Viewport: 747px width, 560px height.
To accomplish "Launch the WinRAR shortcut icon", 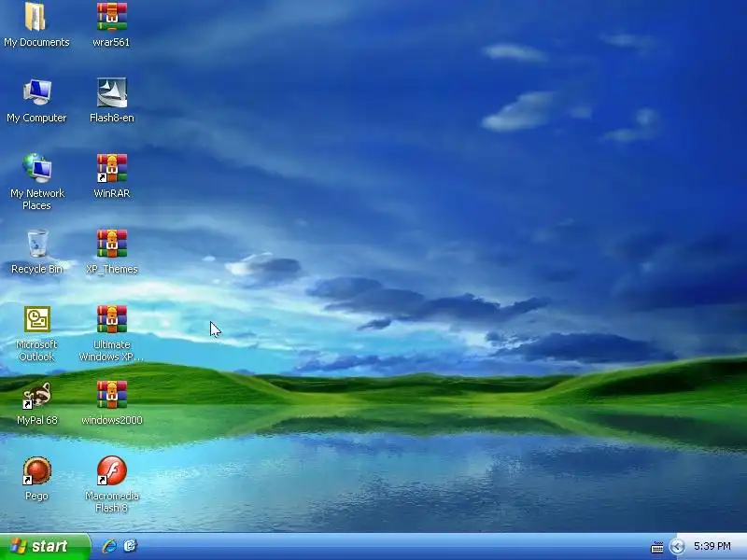I will coord(111,168).
